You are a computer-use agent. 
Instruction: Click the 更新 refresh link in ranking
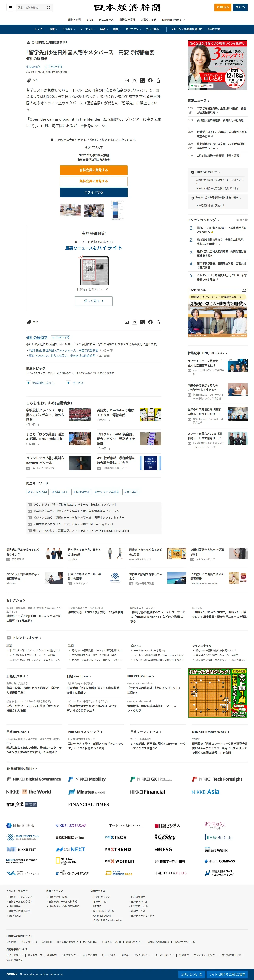[245, 220]
